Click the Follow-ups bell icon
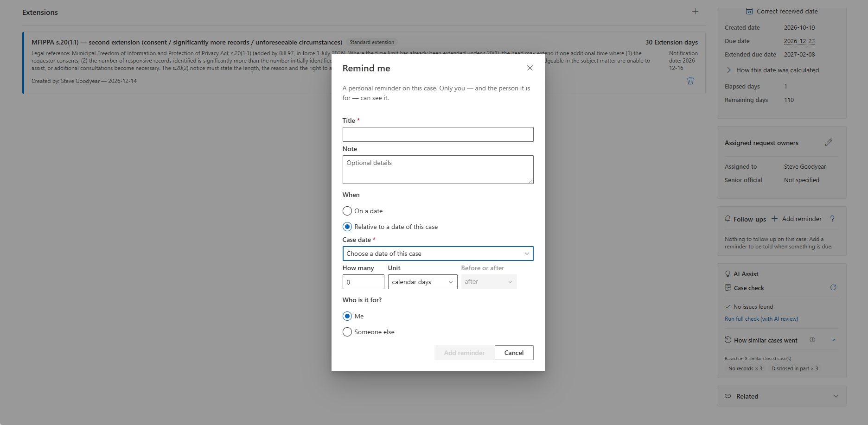The height and width of the screenshot is (425, 868). [x=728, y=219]
